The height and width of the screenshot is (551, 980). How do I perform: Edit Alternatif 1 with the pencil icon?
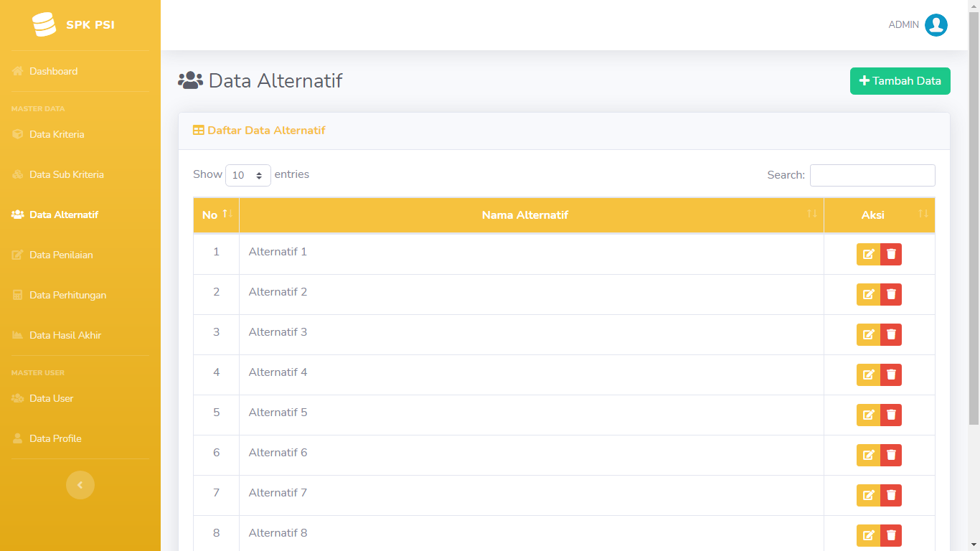[868, 254]
